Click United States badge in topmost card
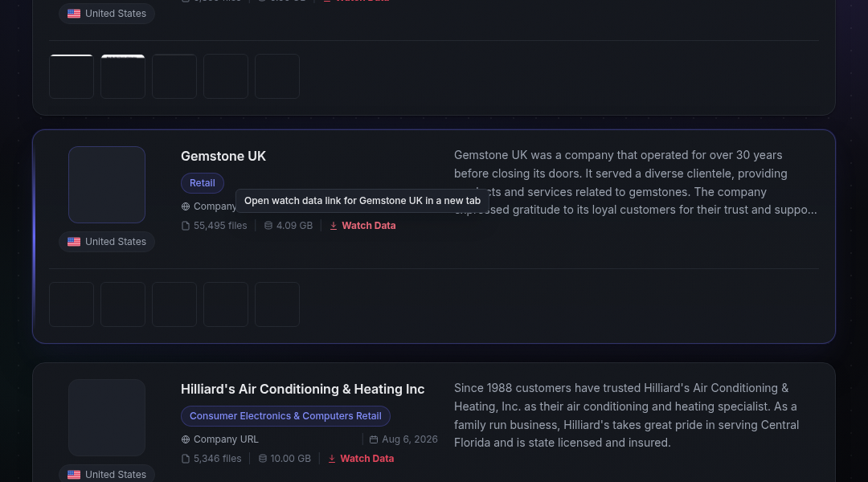 (x=107, y=14)
